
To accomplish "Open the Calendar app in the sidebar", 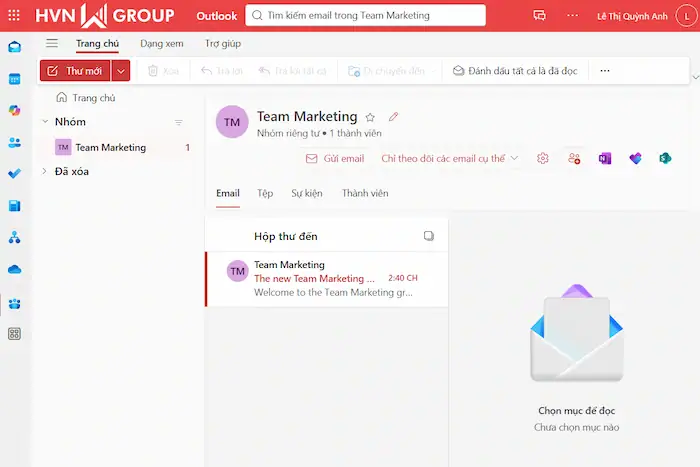I will click(15, 79).
